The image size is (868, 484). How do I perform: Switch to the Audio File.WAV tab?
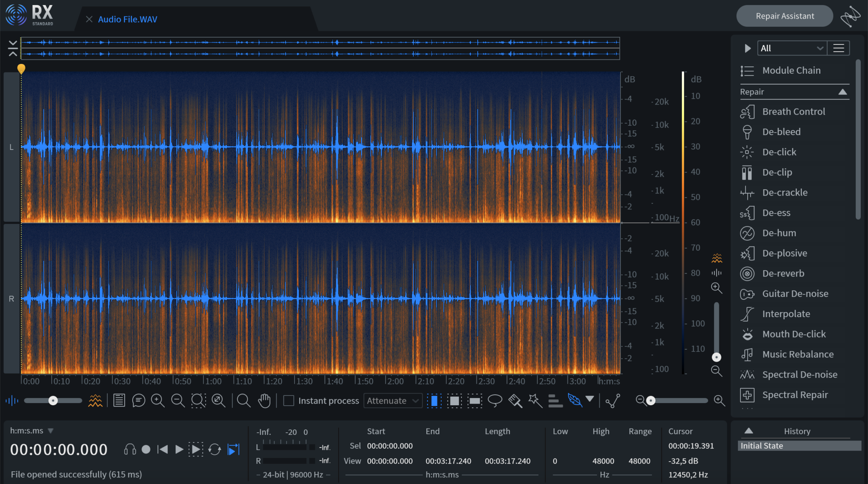pyautogui.click(x=127, y=19)
